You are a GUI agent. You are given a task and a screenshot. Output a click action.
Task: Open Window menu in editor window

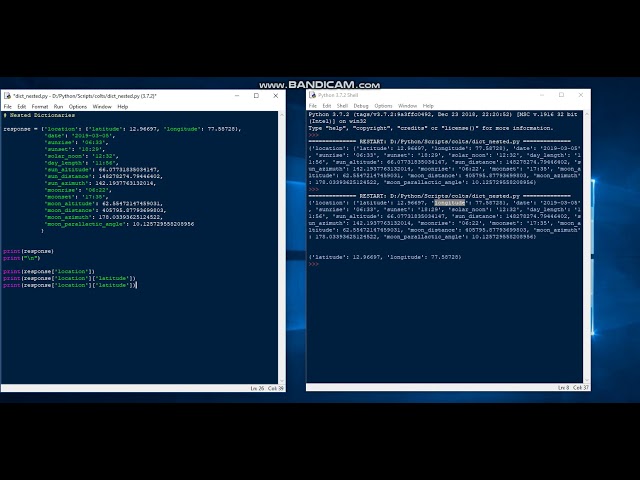(102, 107)
